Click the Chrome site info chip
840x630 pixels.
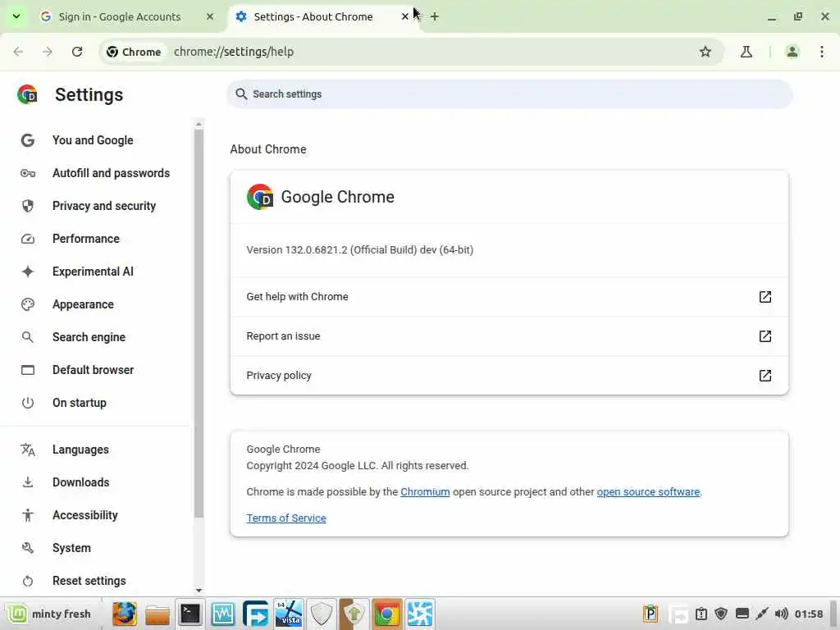[134, 52]
